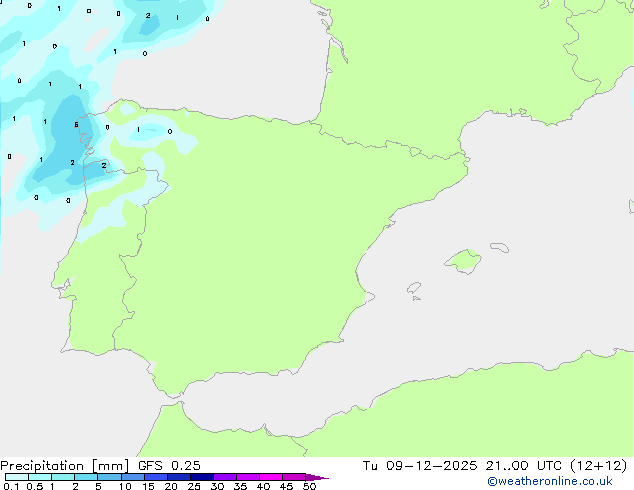This screenshot has width=634, height=490.
Task: Click the '15' legend scale value
Action: [148, 486]
